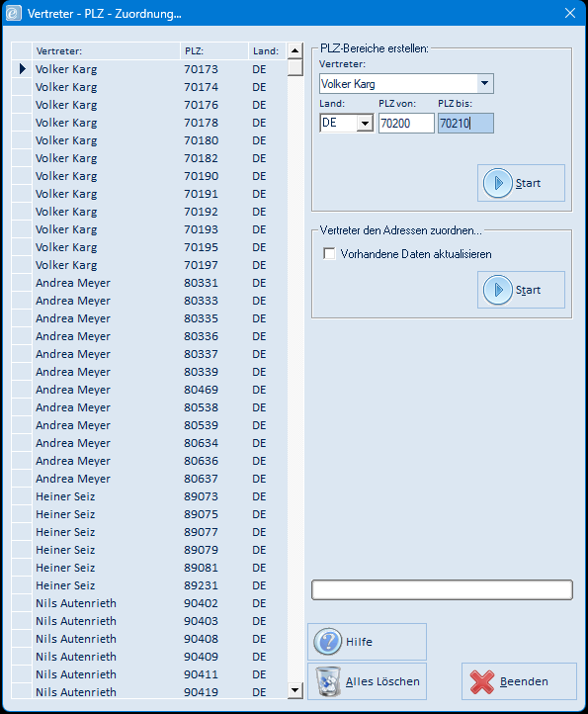Click the scroll up arrow of the list
Viewport: 588px width, 714px height.
(x=295, y=50)
